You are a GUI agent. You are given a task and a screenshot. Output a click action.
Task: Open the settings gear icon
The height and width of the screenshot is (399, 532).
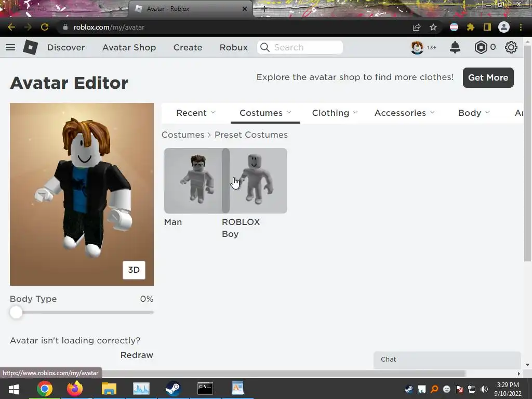pos(511,47)
